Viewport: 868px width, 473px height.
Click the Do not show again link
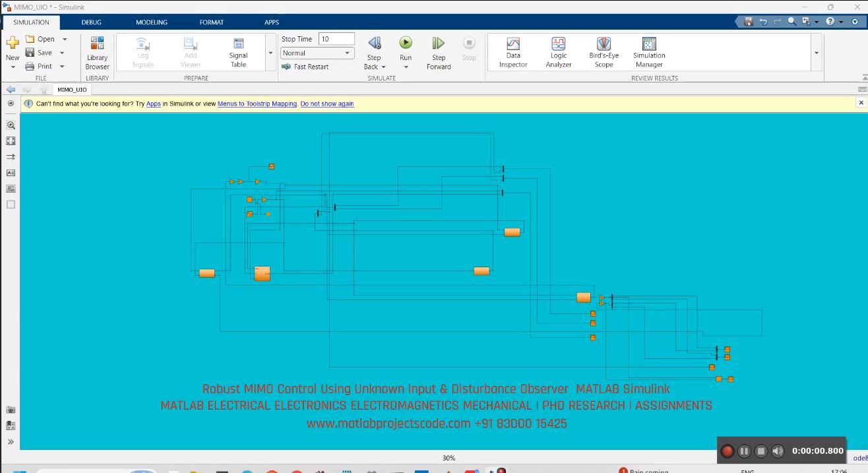pos(327,104)
